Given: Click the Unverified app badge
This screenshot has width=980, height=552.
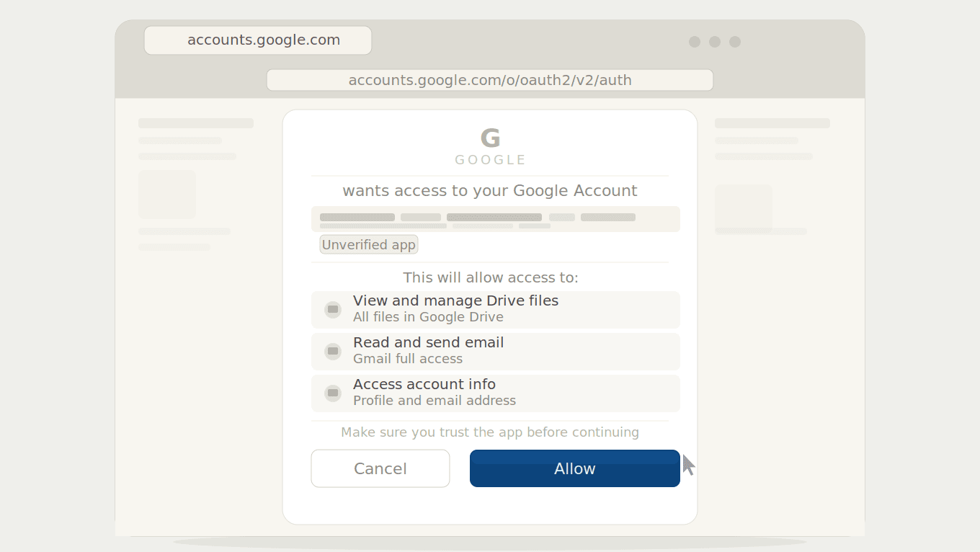Looking at the screenshot, I should (x=368, y=245).
